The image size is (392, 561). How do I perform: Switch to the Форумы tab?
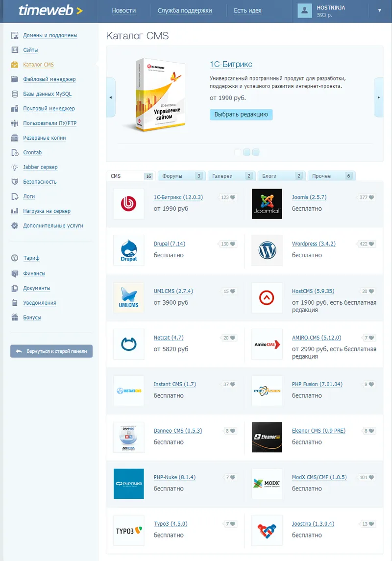coord(181,176)
